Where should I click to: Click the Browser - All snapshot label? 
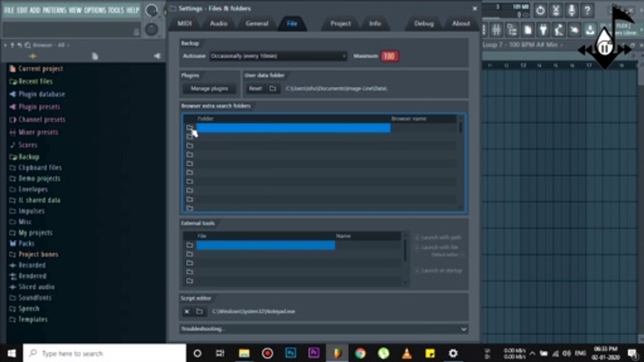(49, 45)
